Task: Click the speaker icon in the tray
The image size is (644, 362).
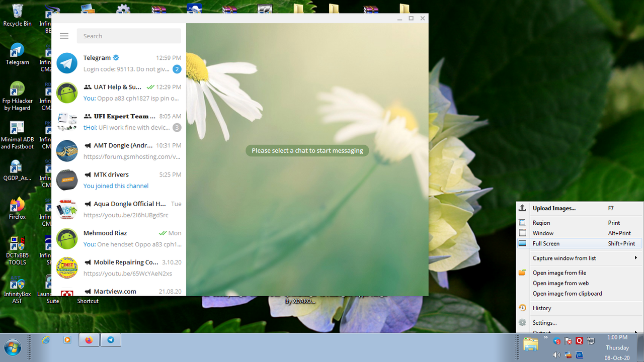Action: pyautogui.click(x=556, y=354)
